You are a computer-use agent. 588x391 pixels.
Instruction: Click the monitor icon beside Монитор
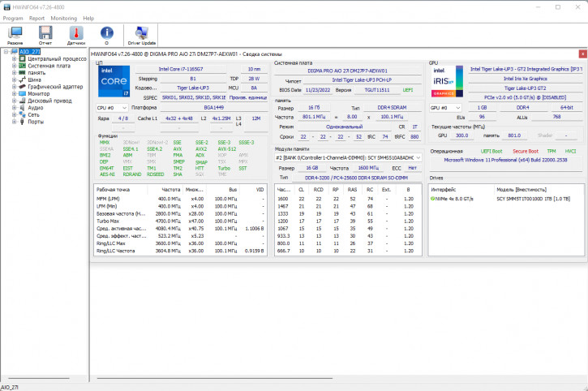tap(22, 93)
